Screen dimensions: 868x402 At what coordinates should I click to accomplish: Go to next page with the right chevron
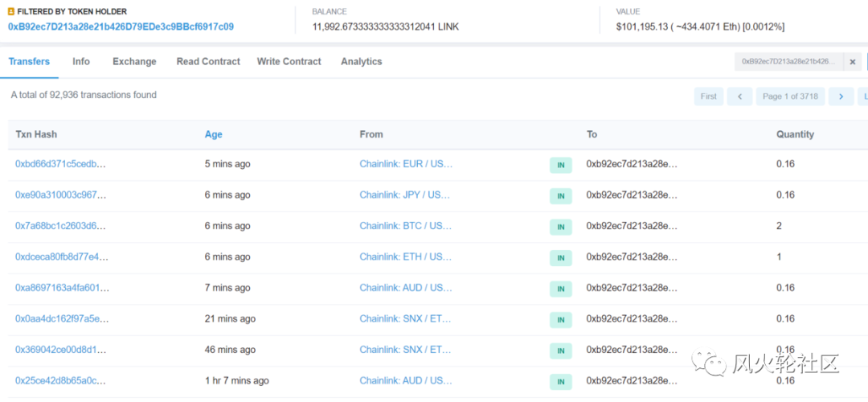pyautogui.click(x=841, y=96)
